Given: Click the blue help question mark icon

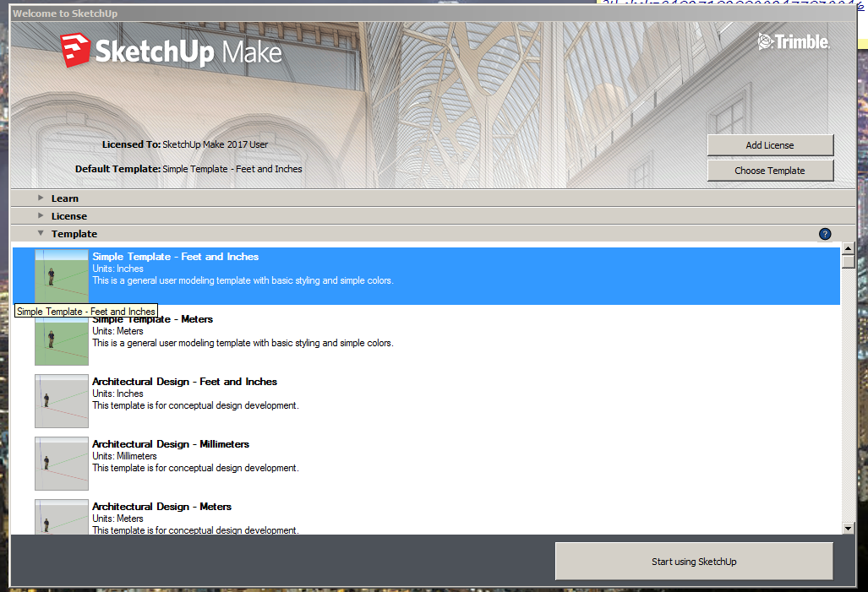Looking at the screenshot, I should pyautogui.click(x=825, y=234).
